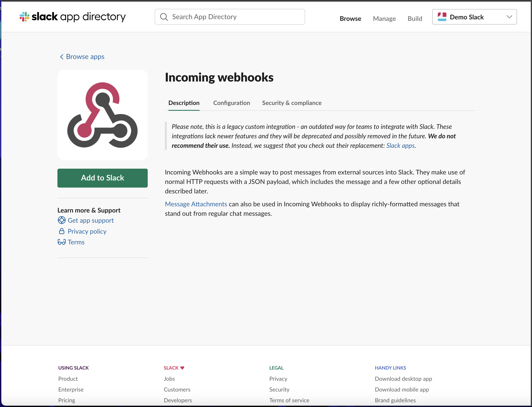Click the heart icon next to SLACK

182,368
